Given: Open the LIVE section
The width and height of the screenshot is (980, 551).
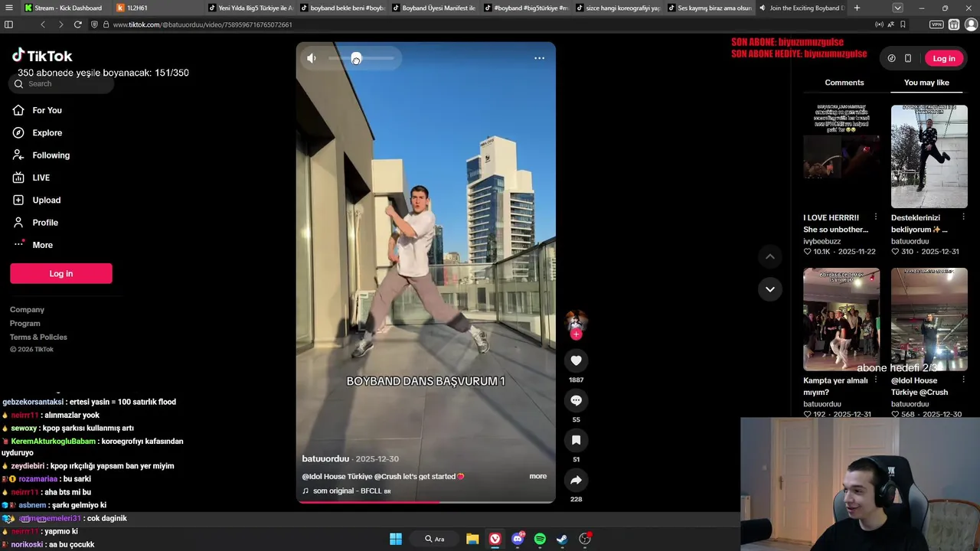Looking at the screenshot, I should click(41, 178).
